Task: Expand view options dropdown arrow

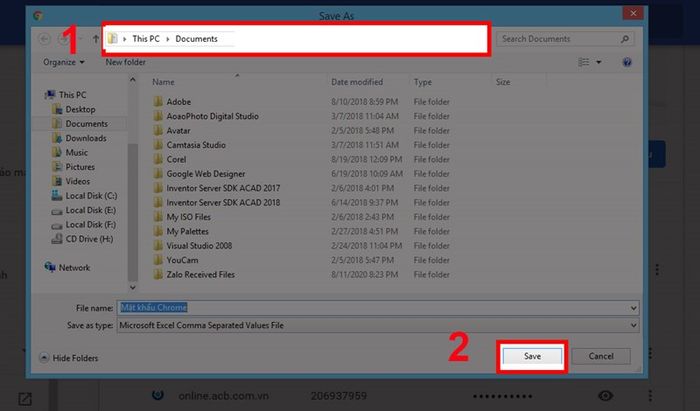Action: pyautogui.click(x=599, y=62)
